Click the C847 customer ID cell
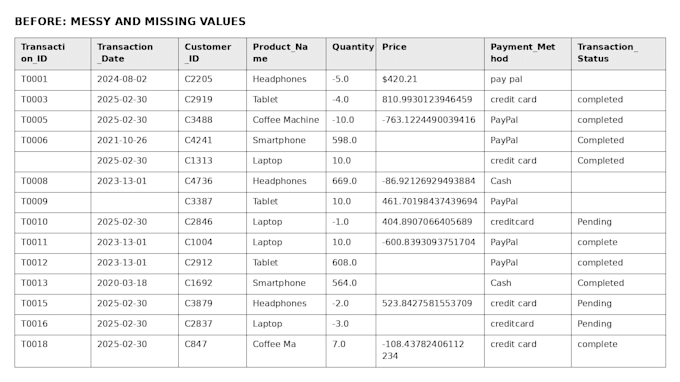The width and height of the screenshot is (680, 382). (x=212, y=351)
